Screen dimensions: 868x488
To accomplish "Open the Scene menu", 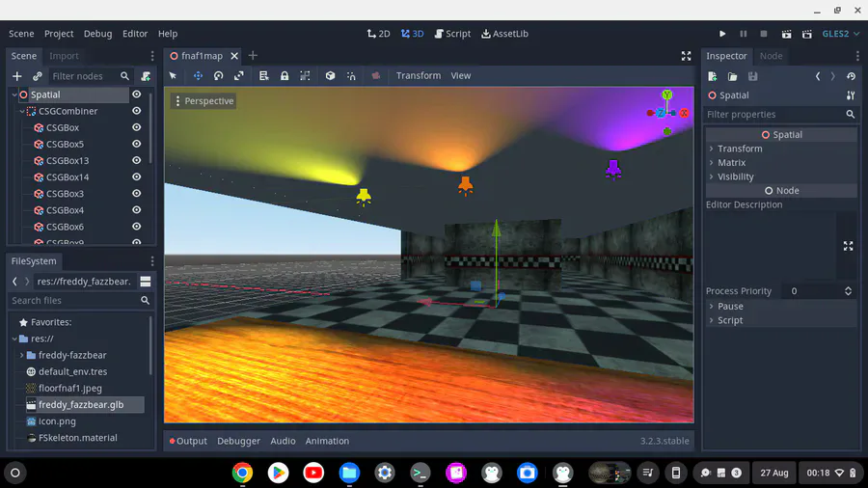I will [21, 34].
